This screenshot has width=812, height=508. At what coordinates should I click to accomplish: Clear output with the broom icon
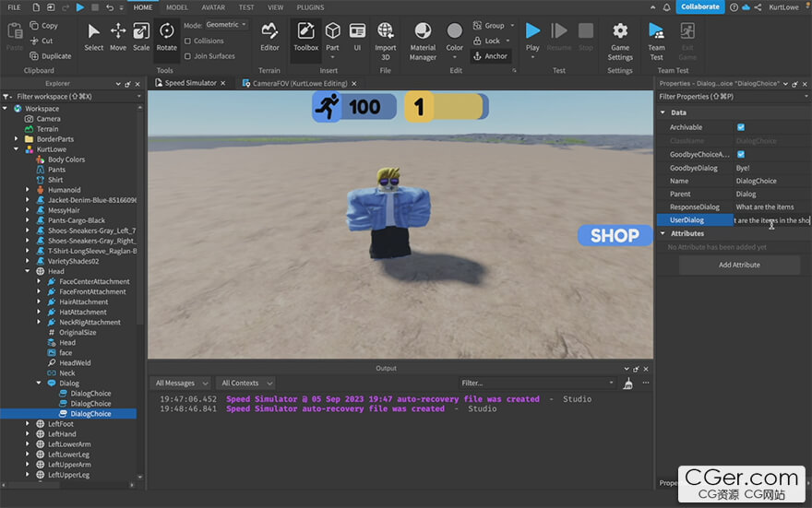[x=627, y=384]
